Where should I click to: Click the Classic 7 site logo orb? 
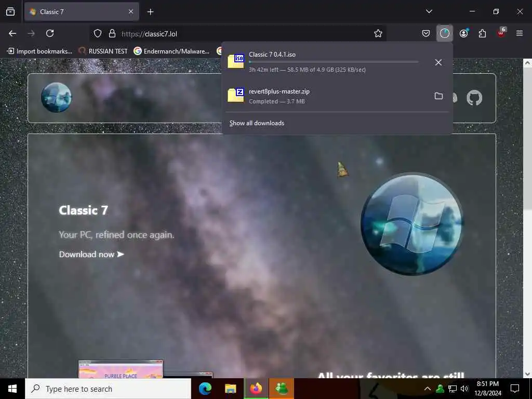56,97
